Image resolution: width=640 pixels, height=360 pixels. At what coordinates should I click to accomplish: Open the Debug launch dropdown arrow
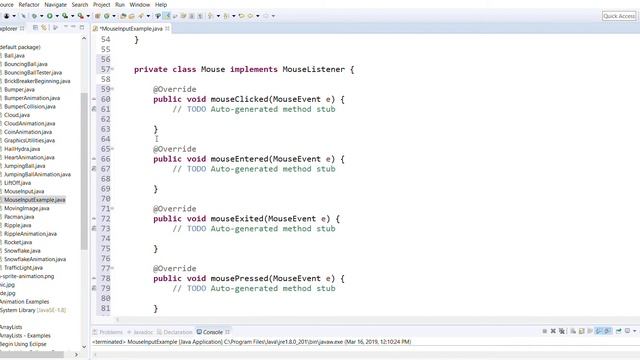coord(41,16)
